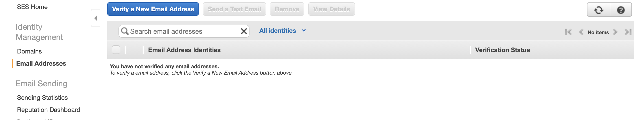The height and width of the screenshot is (120, 644).
Task: Clear search with the X icon
Action: click(x=243, y=31)
